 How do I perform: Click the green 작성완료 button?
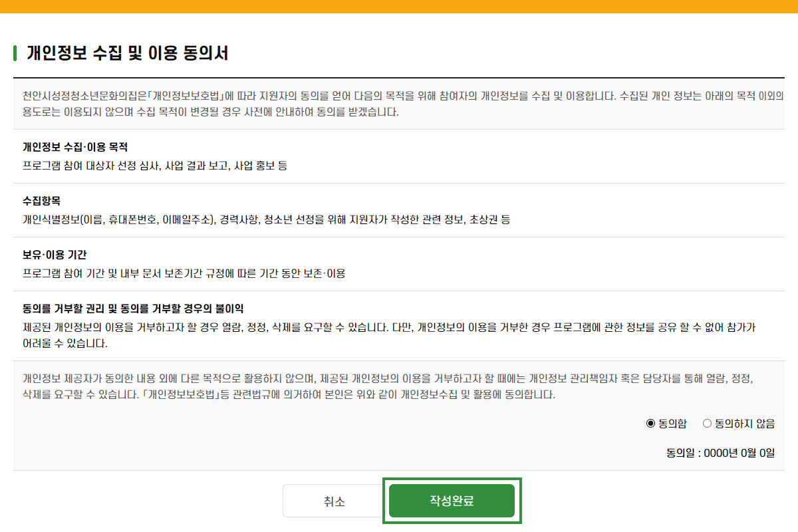[452, 501]
